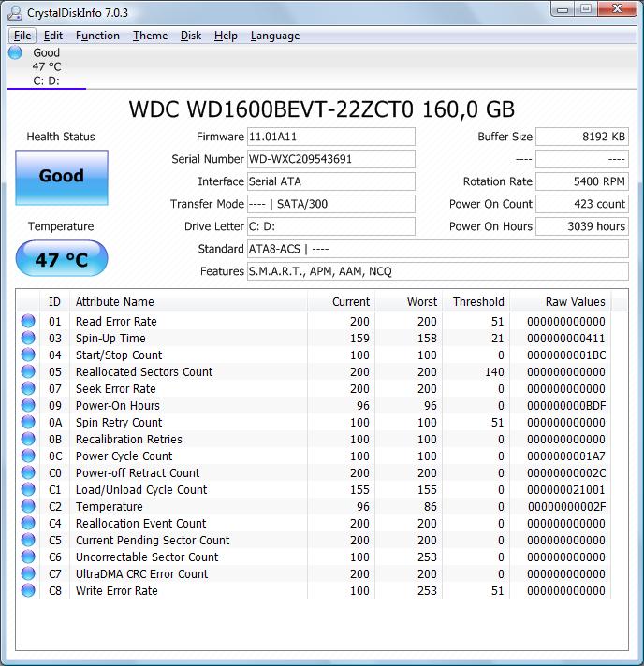This screenshot has height=666, width=644.
Task: Click status orb for Power-On Hours row
Action: pos(28,405)
